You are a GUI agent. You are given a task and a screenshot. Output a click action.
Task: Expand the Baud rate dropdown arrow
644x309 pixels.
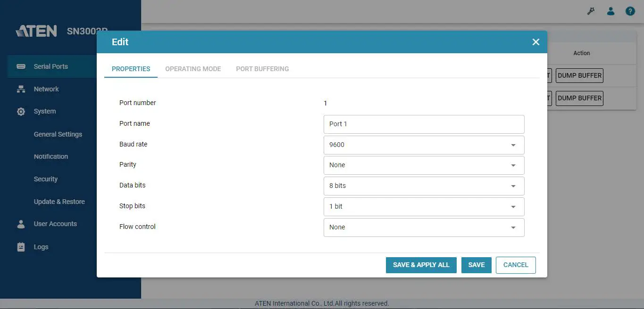[513, 145]
